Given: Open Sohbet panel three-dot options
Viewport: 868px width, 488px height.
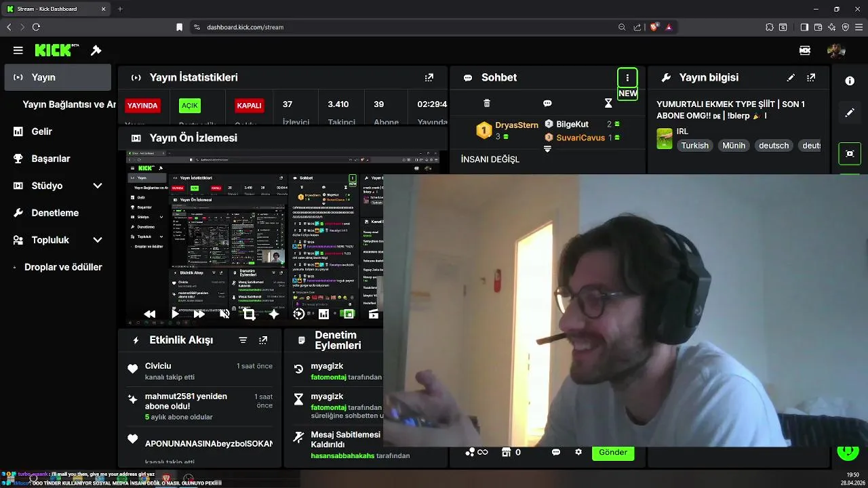Looking at the screenshot, I should (x=627, y=77).
